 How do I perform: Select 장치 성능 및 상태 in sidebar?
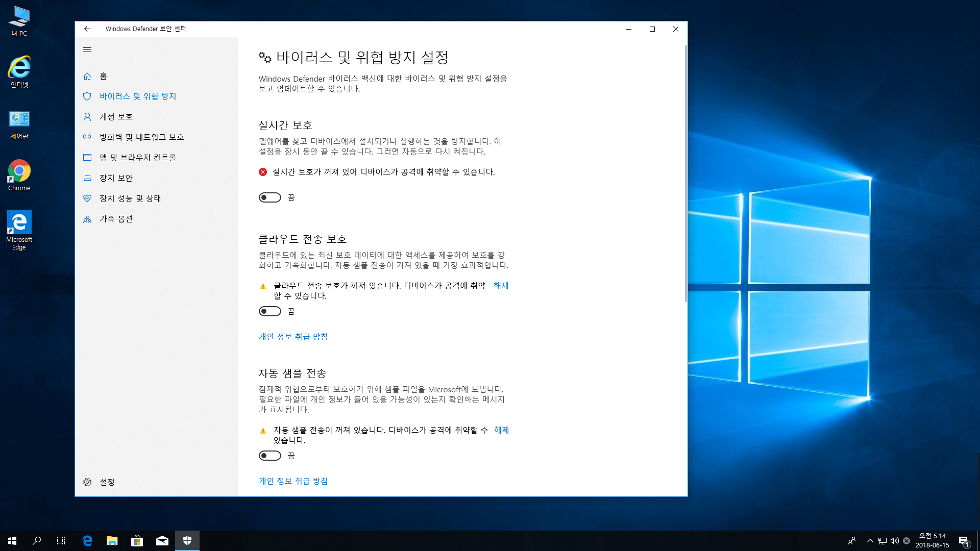130,198
